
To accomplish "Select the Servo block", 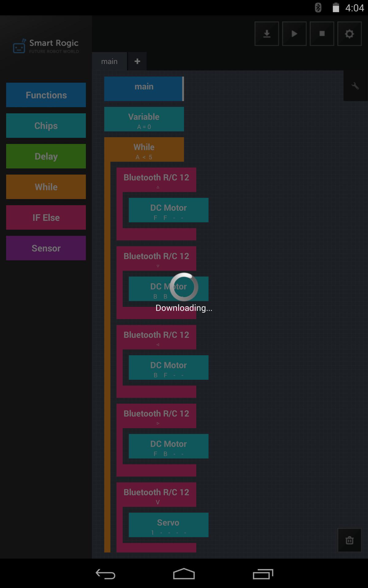I will click(x=169, y=525).
